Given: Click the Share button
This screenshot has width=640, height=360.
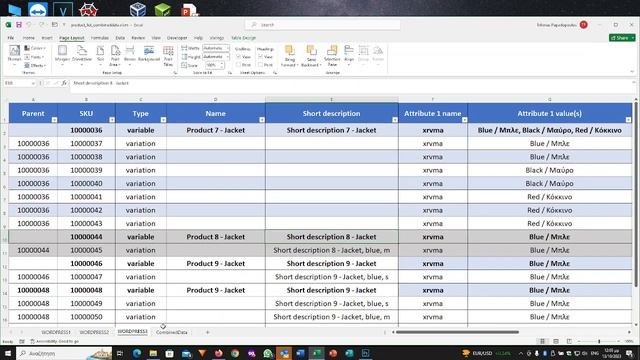Looking at the screenshot, I should click(622, 38).
